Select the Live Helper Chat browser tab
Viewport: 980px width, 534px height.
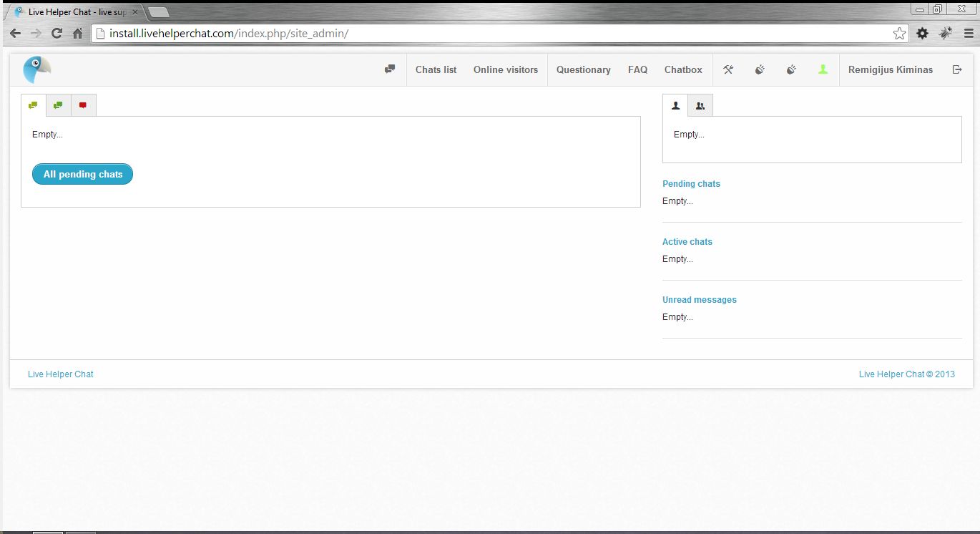point(75,12)
